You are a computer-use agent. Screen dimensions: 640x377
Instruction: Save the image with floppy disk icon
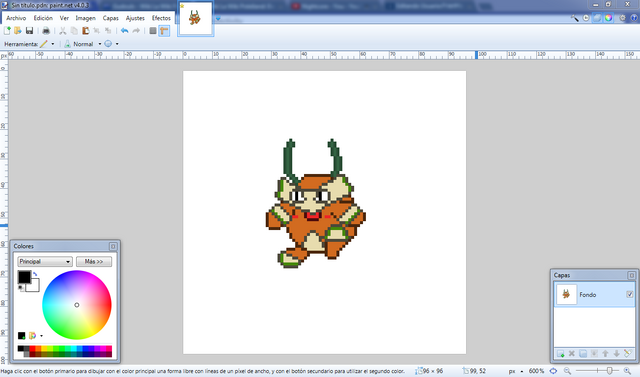click(29, 31)
